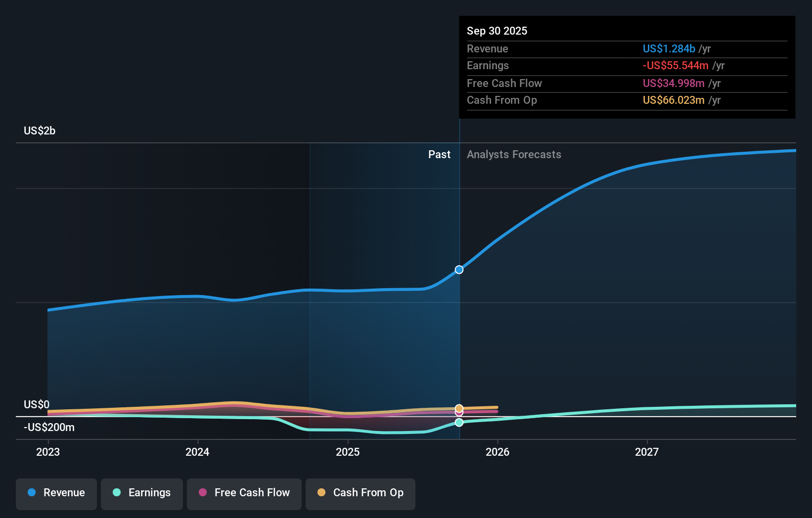Click the pink Free Cash Flow legend dot
The height and width of the screenshot is (518, 812).
203,493
